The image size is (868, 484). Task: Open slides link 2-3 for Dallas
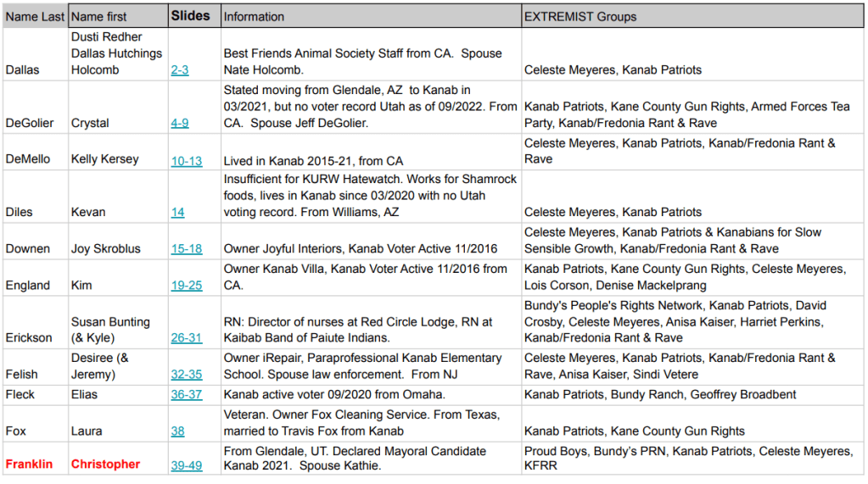(x=180, y=70)
